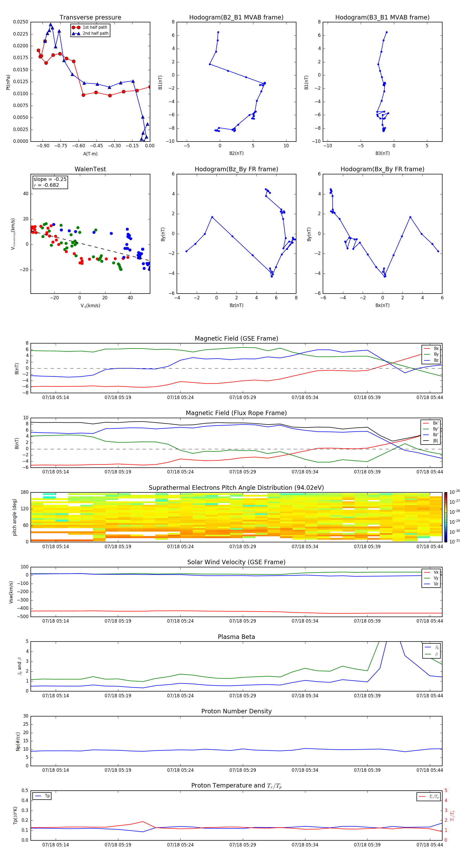
Task: Click the 'r = -0.682' annotation
Action: pyautogui.click(x=46, y=185)
